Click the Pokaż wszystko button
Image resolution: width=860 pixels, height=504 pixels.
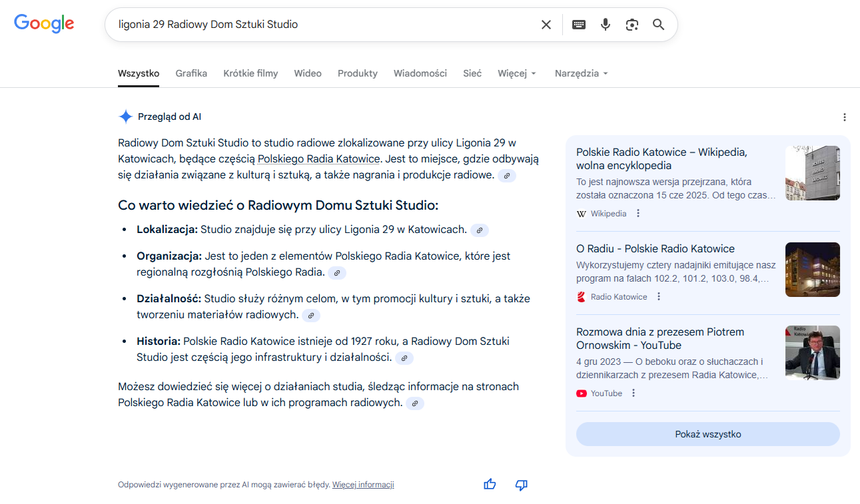pyautogui.click(x=707, y=434)
